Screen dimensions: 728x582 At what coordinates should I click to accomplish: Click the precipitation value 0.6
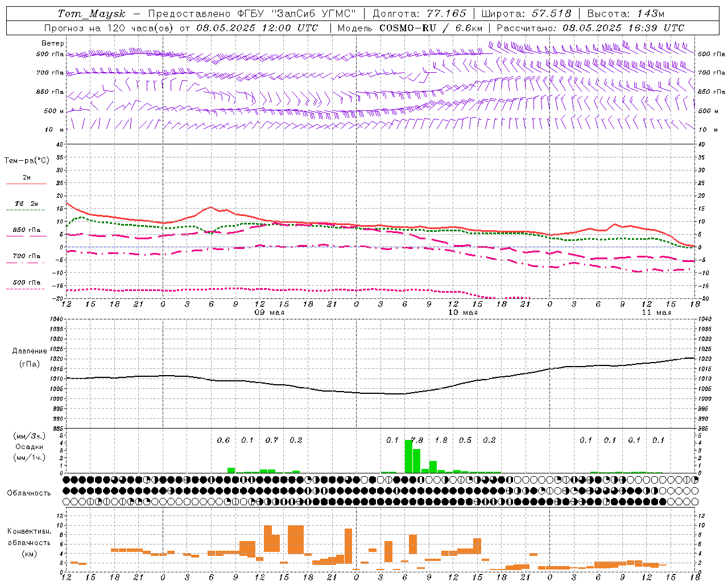pyautogui.click(x=224, y=440)
